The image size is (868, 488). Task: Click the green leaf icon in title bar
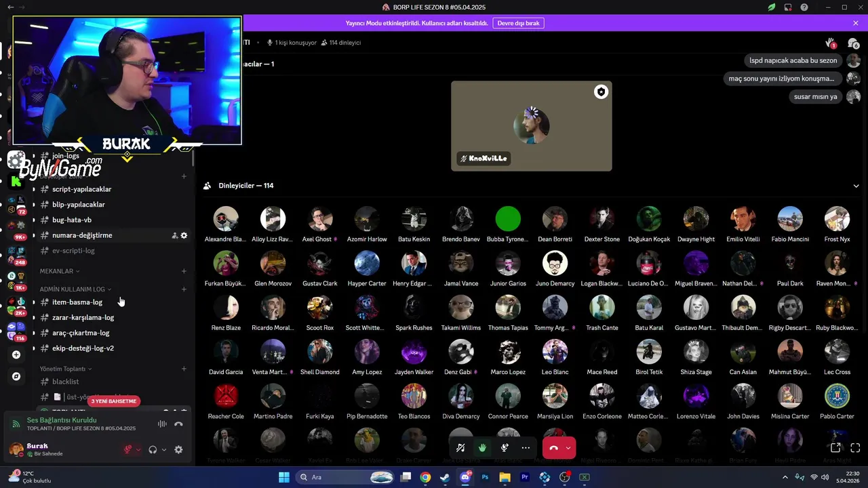pos(772,7)
